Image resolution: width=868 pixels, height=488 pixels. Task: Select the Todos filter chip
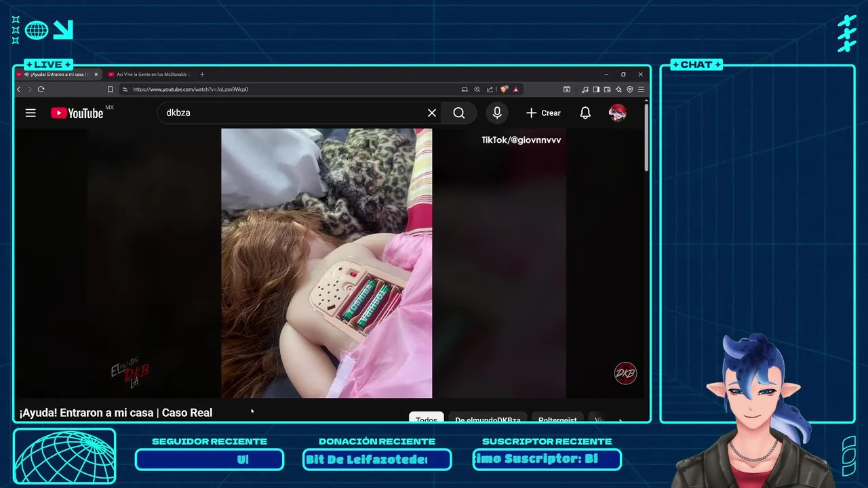coord(427,418)
